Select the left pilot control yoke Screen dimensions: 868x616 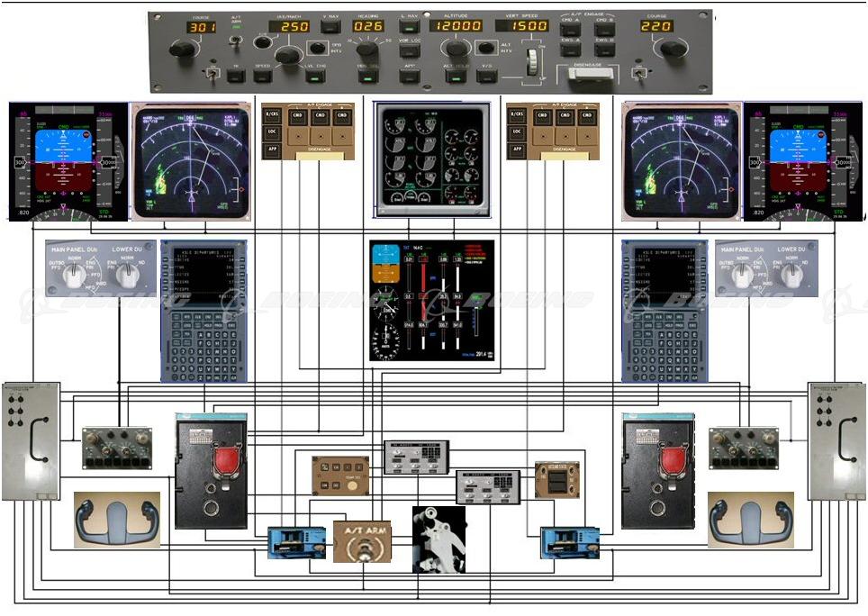coord(116,520)
